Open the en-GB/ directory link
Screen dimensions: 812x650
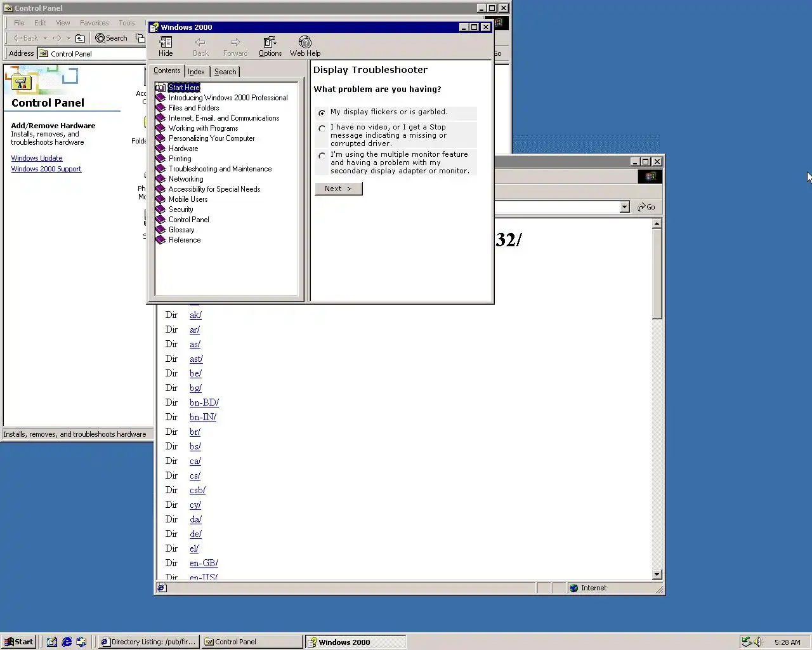coord(204,563)
